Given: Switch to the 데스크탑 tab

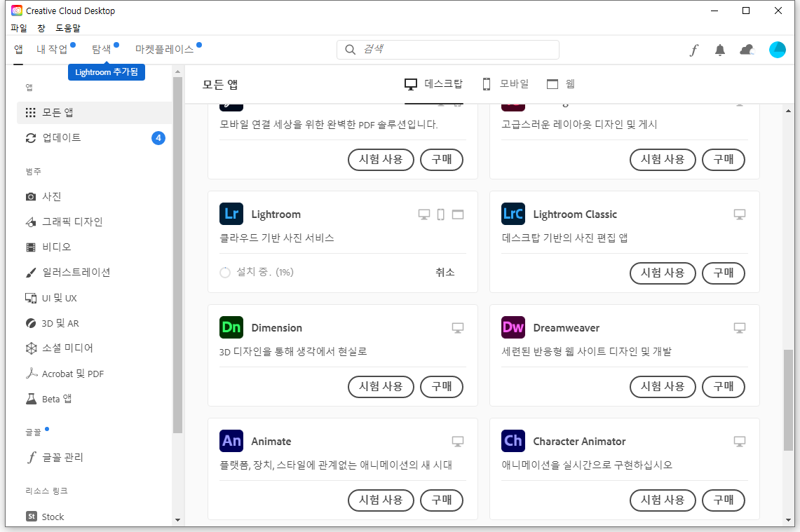Looking at the screenshot, I should pyautogui.click(x=434, y=83).
